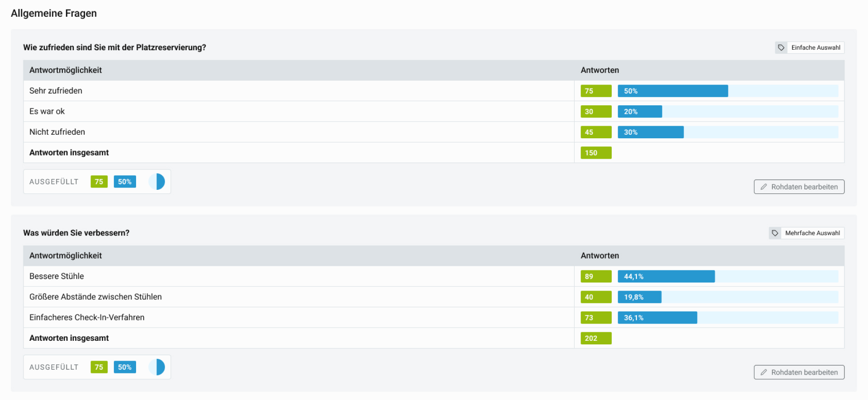
Task: Click the tag icon next to Einfache Auswahl
Action: click(x=781, y=47)
